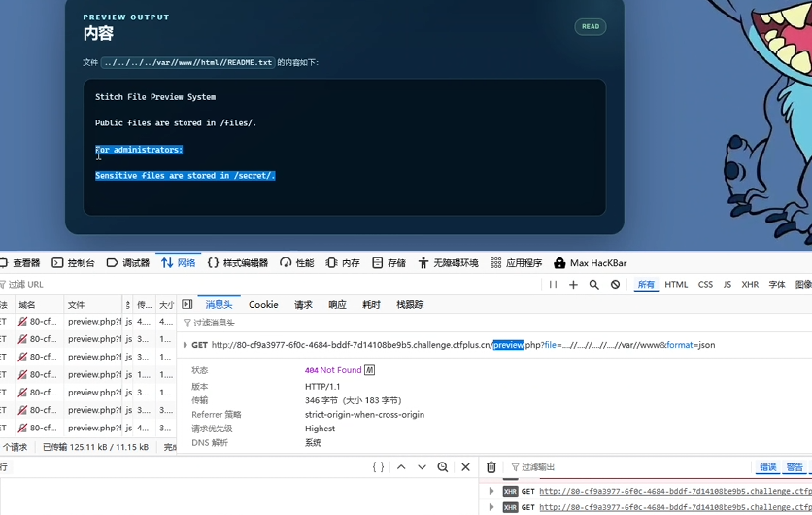Open the second XHR GET request URL link
The height and width of the screenshot is (515, 812).
click(x=675, y=507)
